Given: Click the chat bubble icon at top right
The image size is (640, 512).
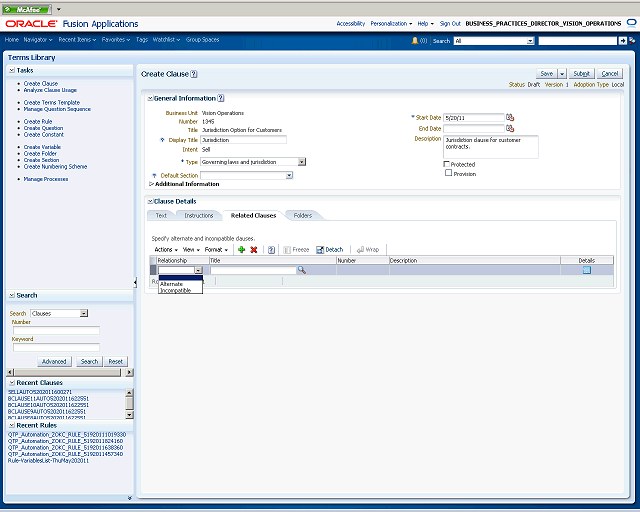Looking at the screenshot, I should click(631, 23).
